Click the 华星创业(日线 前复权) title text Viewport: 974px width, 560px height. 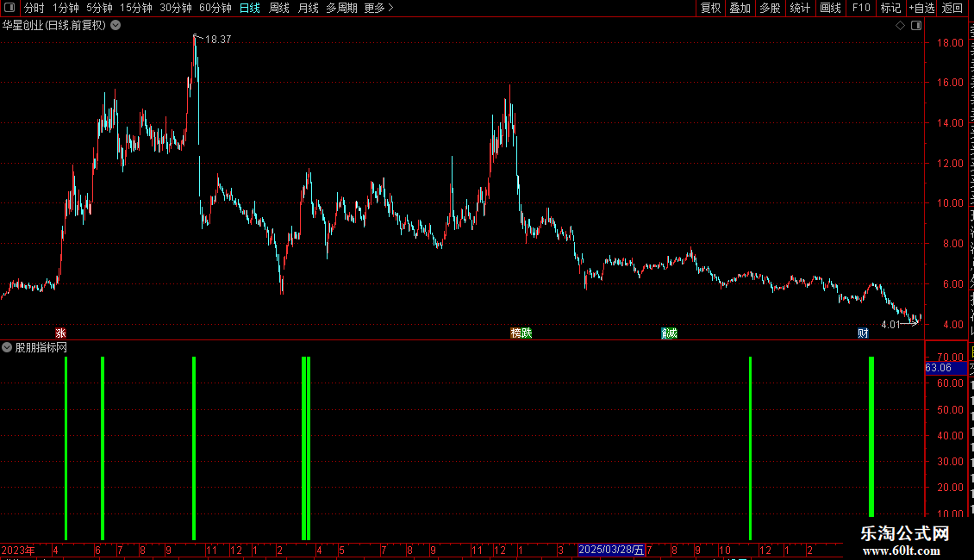pyautogui.click(x=54, y=26)
